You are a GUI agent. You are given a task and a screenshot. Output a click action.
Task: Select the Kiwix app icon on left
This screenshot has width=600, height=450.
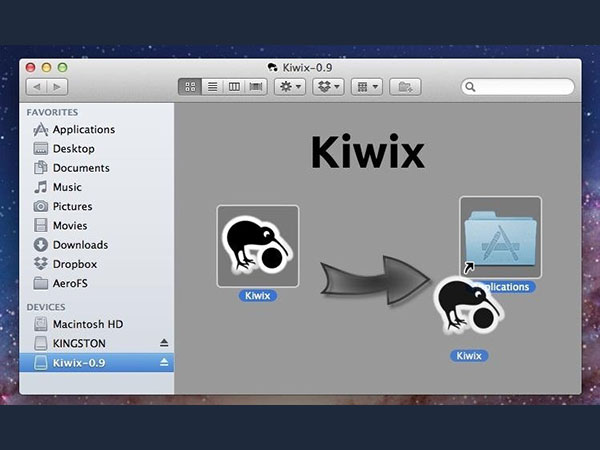[257, 246]
